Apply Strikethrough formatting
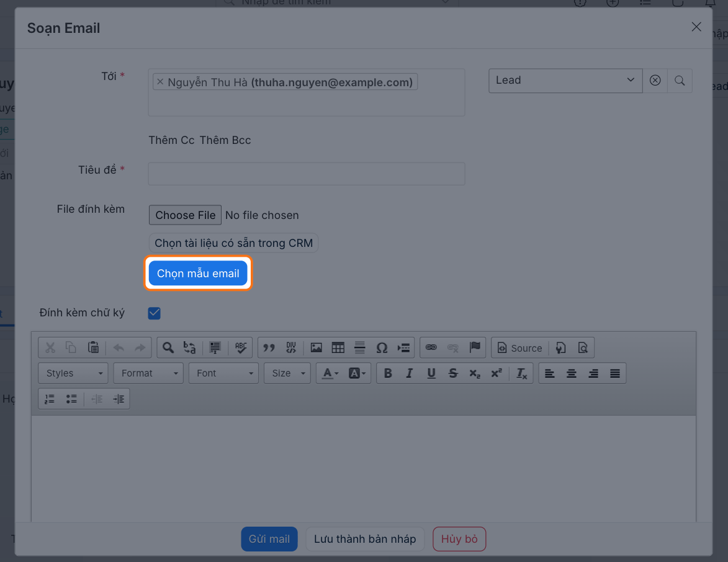 point(453,373)
